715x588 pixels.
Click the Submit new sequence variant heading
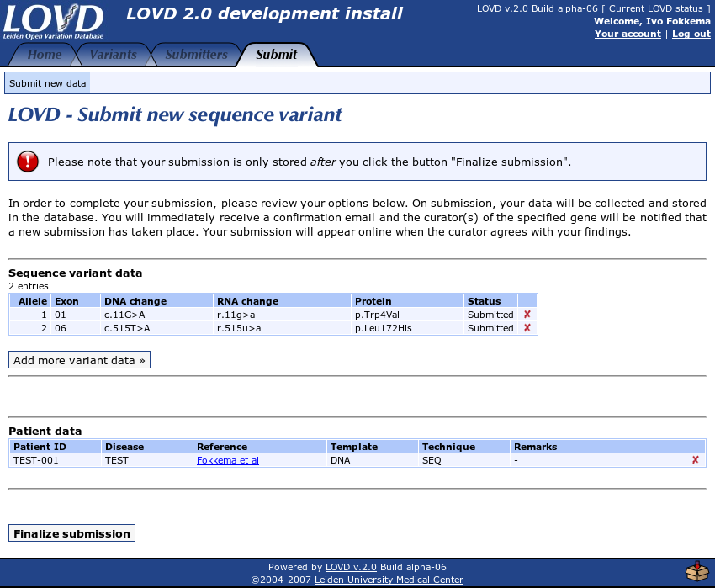(175, 114)
